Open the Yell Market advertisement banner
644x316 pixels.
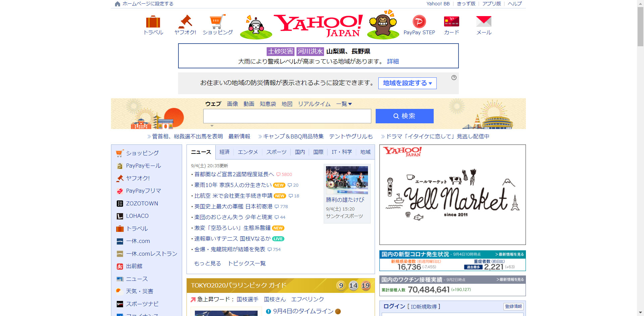[452, 195]
